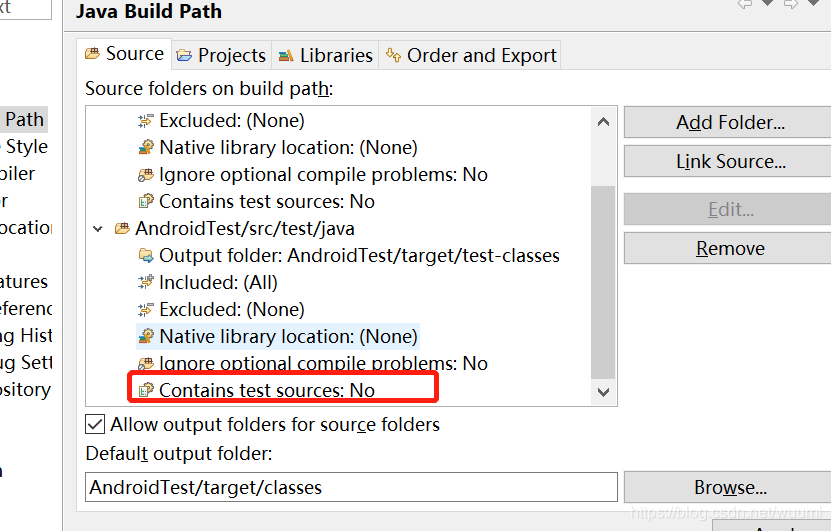Viewport: 831px width, 531px height.
Task: Click the source list scroll down arrow
Action: [603, 392]
